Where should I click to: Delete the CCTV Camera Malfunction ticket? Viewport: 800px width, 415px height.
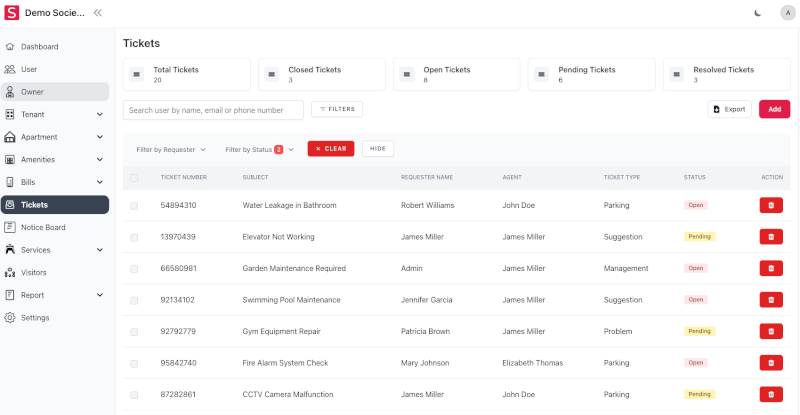pyautogui.click(x=771, y=394)
